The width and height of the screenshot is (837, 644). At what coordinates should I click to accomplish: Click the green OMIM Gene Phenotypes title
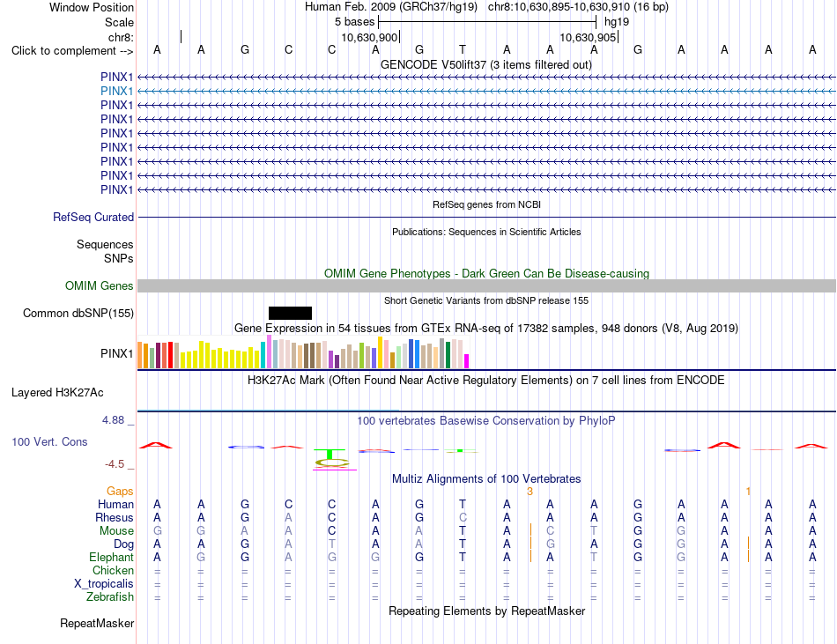486,273
